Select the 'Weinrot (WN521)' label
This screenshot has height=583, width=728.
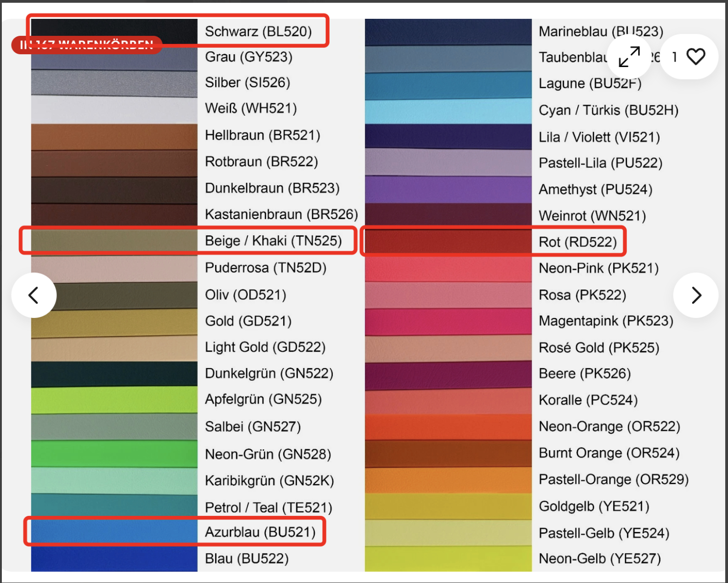592,216
